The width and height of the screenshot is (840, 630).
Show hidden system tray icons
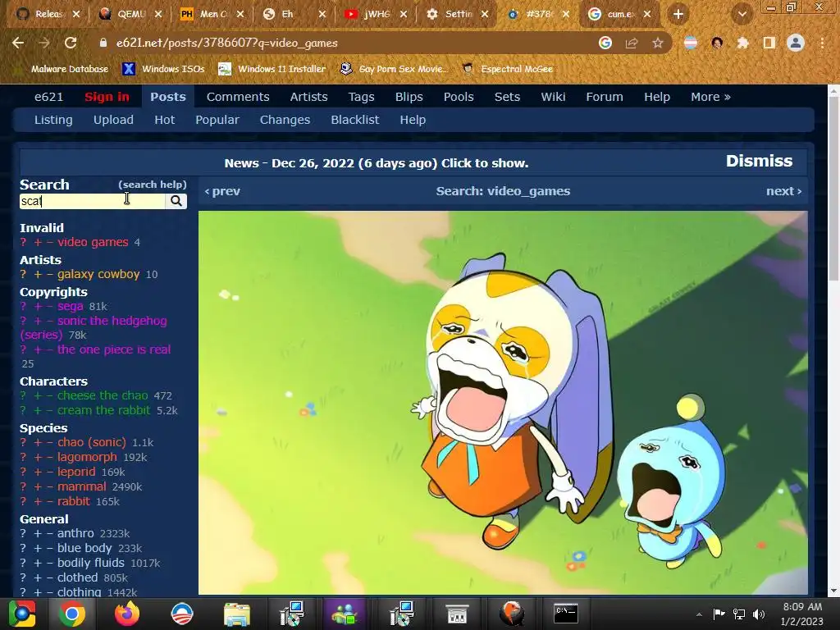699,615
